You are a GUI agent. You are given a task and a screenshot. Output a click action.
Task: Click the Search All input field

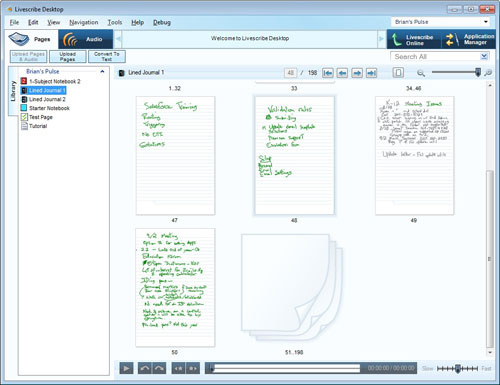tap(435, 57)
